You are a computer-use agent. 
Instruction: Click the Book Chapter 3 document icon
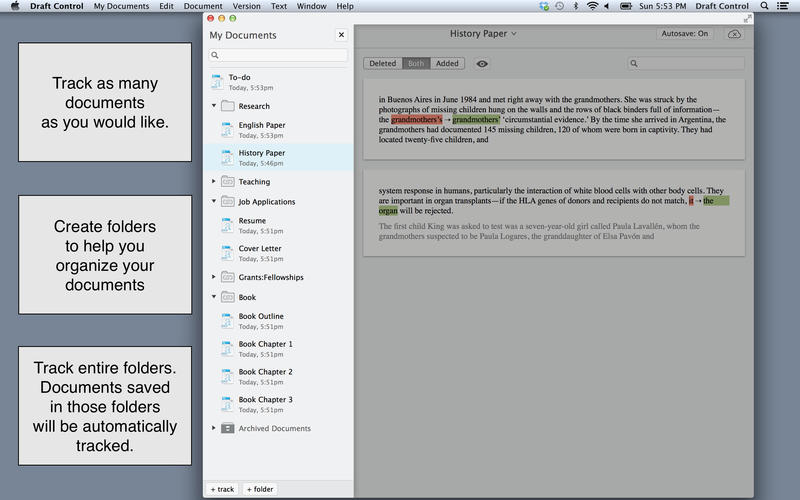(227, 404)
